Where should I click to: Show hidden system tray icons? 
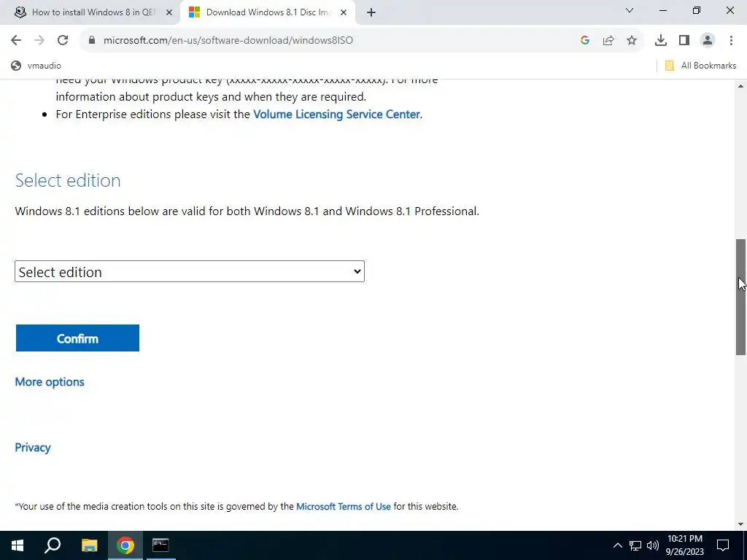click(617, 545)
